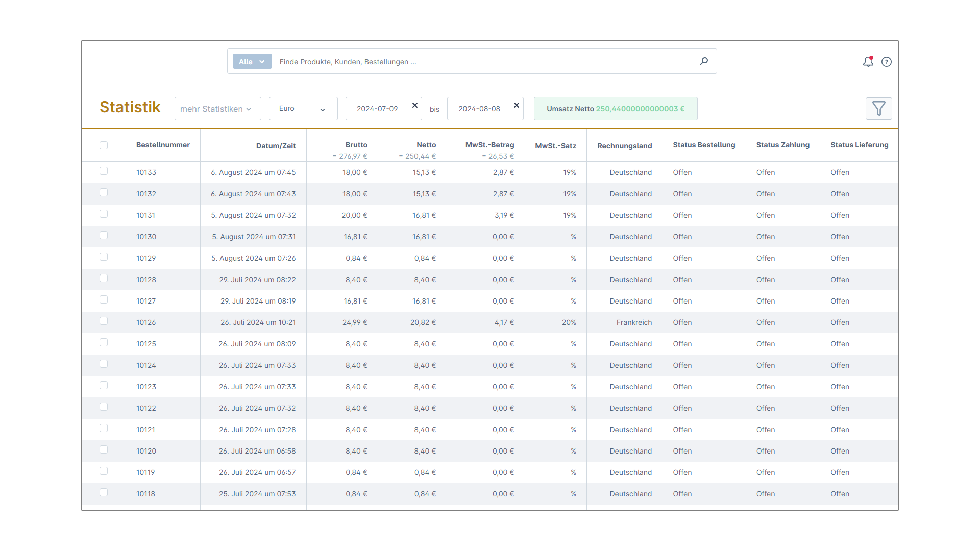Select the checkbox for order 10125
The height and width of the screenshot is (551, 980).
[x=104, y=342]
